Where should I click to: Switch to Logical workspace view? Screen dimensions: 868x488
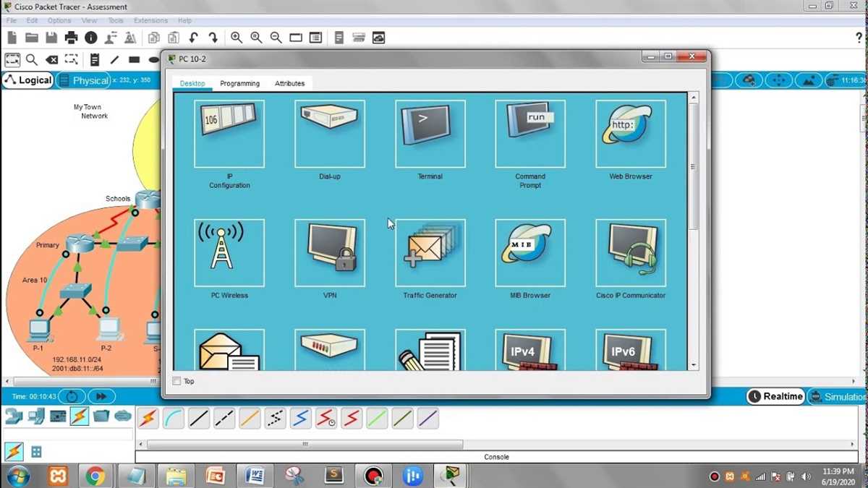[x=27, y=80]
